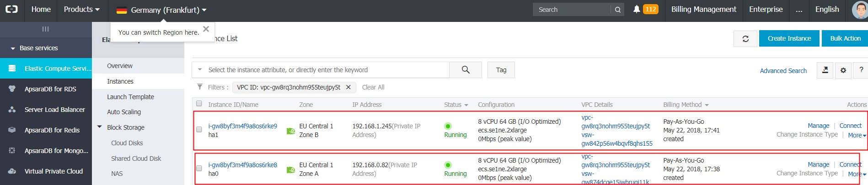Screen dimensions: 868x185
Task: Open the More dropdown for instance ha1
Action: coord(857,135)
